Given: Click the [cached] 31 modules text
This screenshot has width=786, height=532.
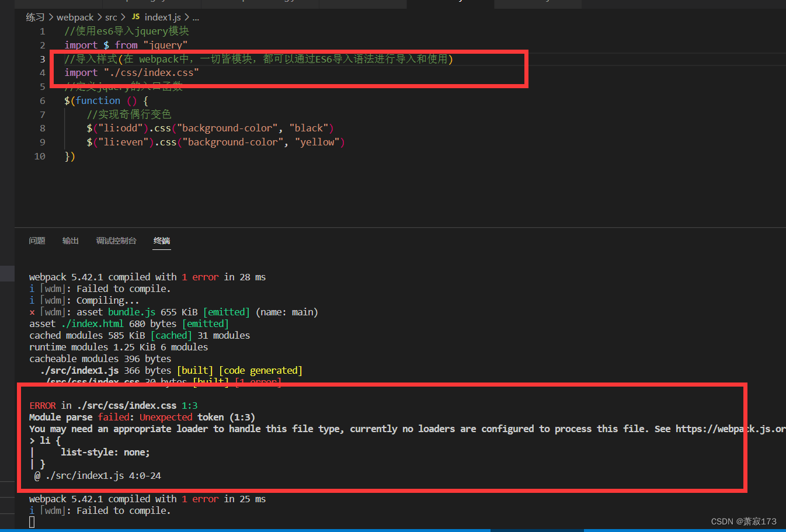Looking at the screenshot, I should [200, 335].
